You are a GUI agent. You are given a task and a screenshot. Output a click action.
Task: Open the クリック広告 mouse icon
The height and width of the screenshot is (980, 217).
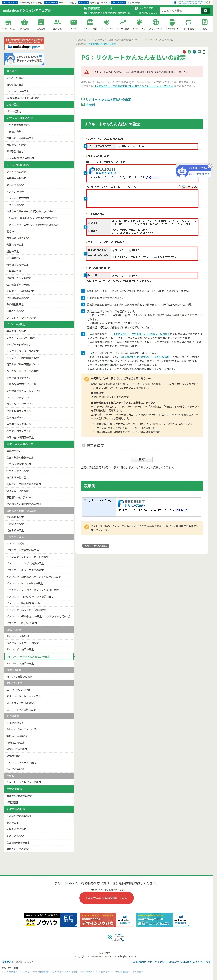[x=172, y=24]
